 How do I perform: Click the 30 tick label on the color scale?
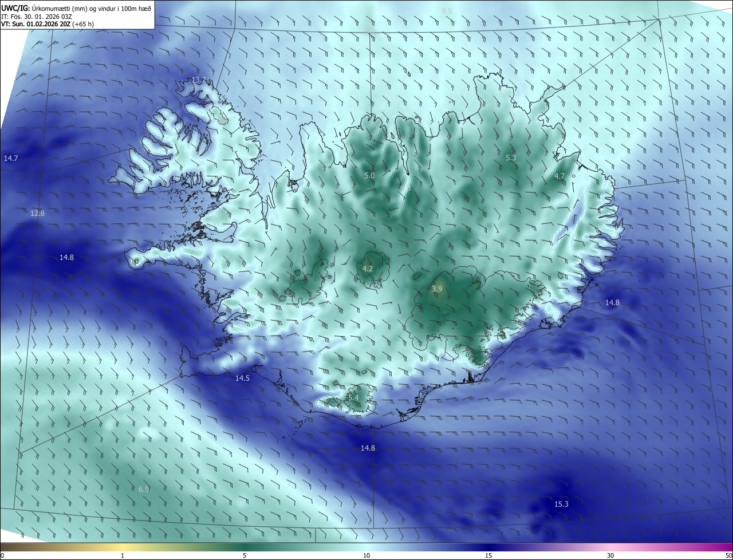point(610,555)
